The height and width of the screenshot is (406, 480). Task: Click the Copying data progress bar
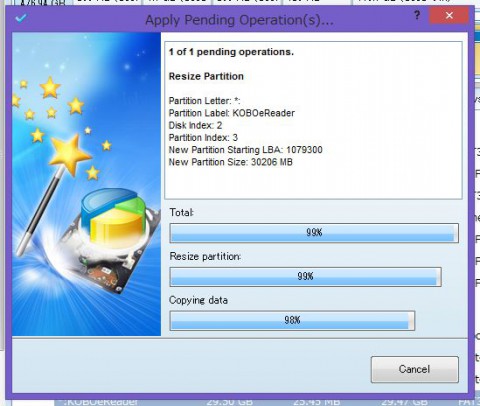(292, 320)
